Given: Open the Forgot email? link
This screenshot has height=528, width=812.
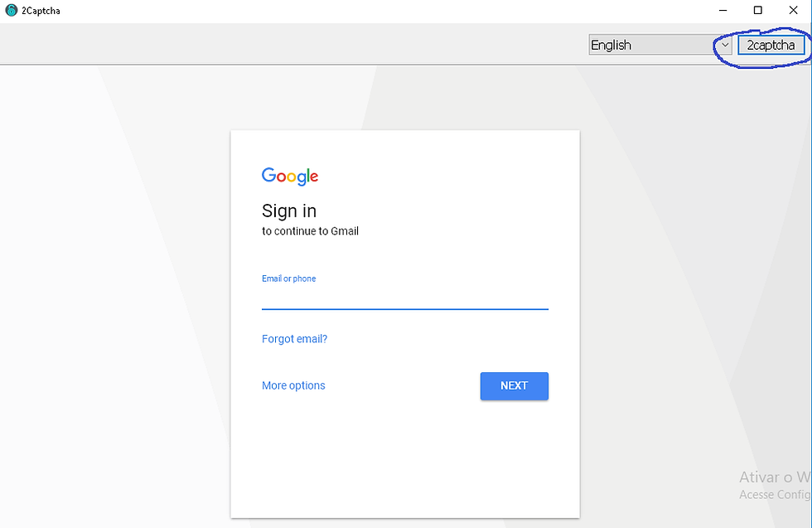Looking at the screenshot, I should point(294,339).
